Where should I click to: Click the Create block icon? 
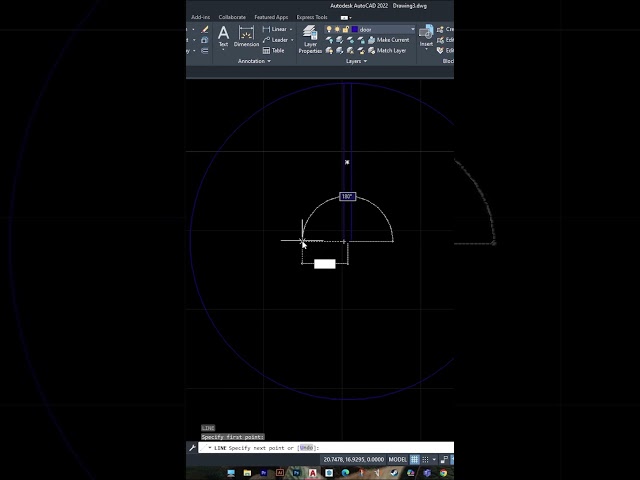point(440,29)
